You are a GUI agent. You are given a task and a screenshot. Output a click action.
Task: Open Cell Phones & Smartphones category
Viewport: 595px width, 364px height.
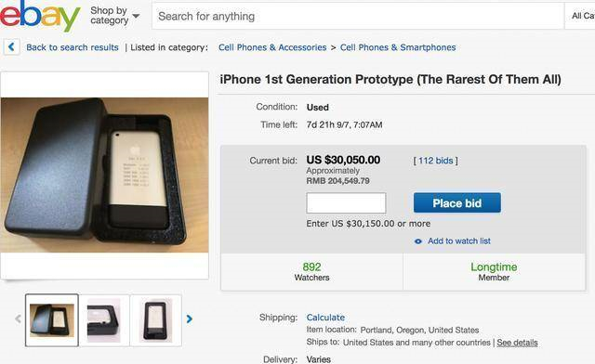pyautogui.click(x=398, y=47)
